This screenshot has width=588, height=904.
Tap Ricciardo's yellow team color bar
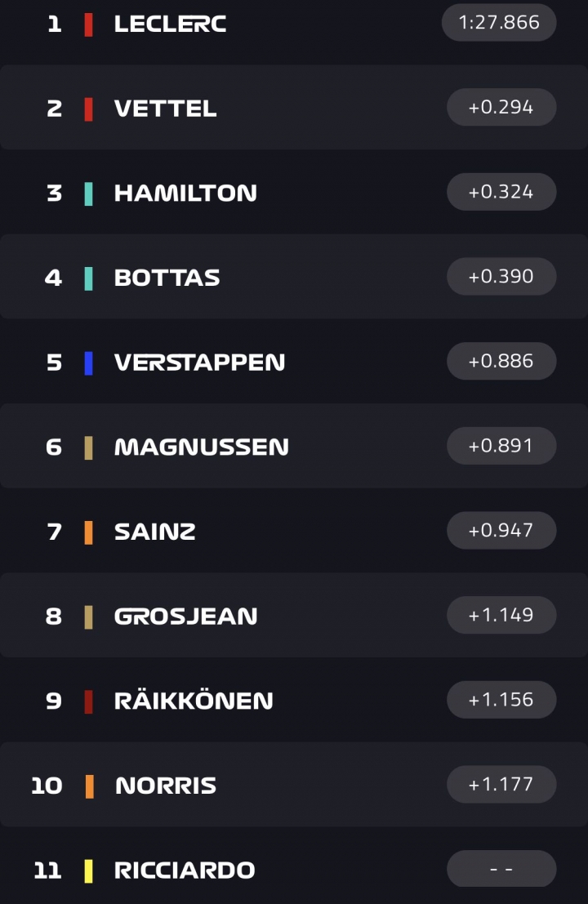(88, 871)
